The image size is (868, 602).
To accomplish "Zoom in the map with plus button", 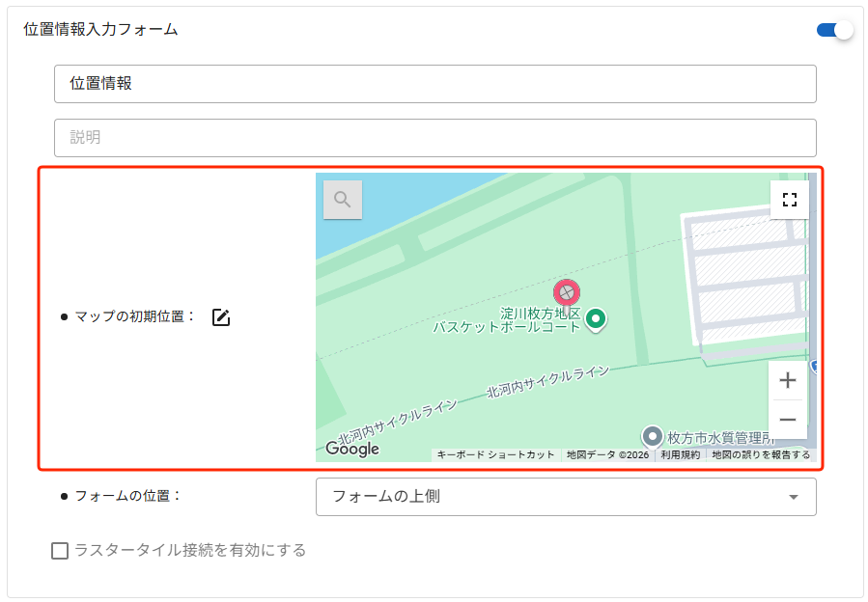I will click(x=787, y=380).
